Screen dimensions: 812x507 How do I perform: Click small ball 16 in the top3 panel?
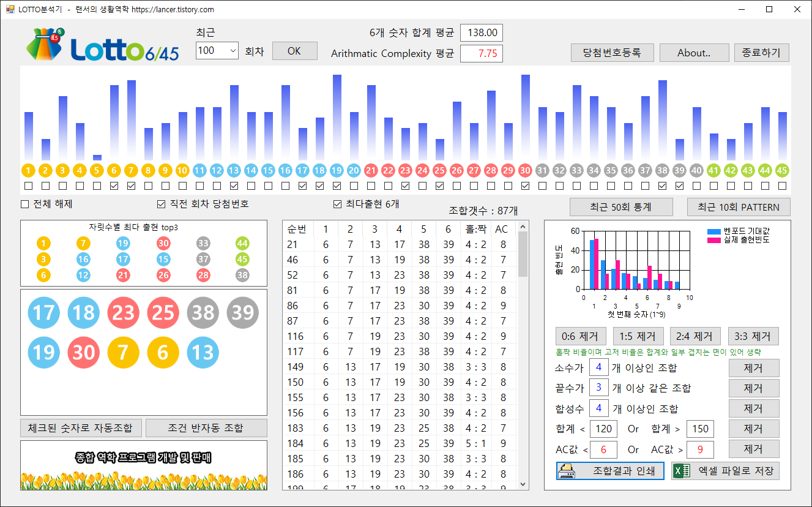click(84, 259)
